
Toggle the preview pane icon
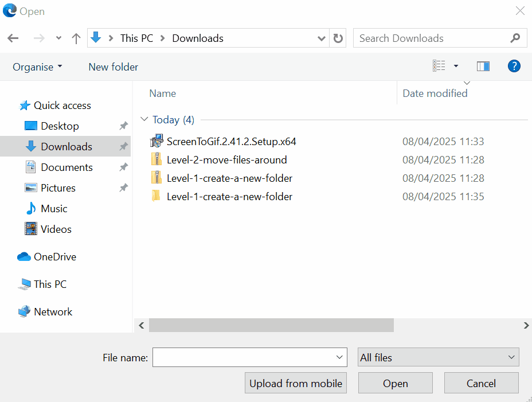click(x=483, y=67)
